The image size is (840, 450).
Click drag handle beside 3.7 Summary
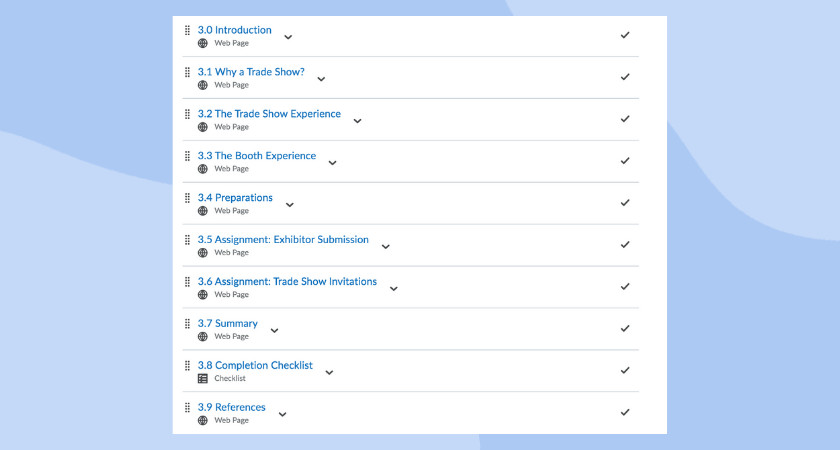[187, 324]
